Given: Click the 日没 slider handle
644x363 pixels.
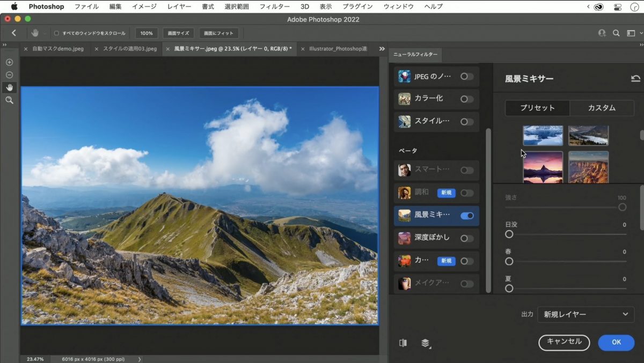Looking at the screenshot, I should (509, 234).
